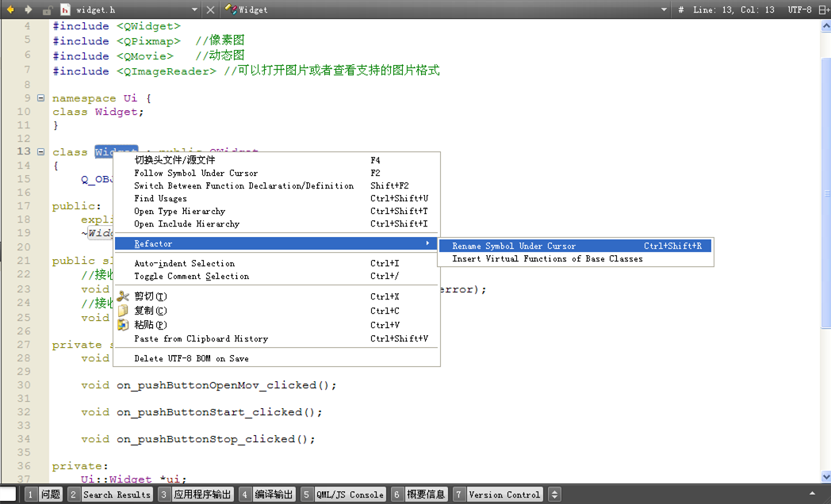Viewport: 831px width, 504px height.
Task: Open the open-documents dropdown arrow
Action: coord(194,10)
